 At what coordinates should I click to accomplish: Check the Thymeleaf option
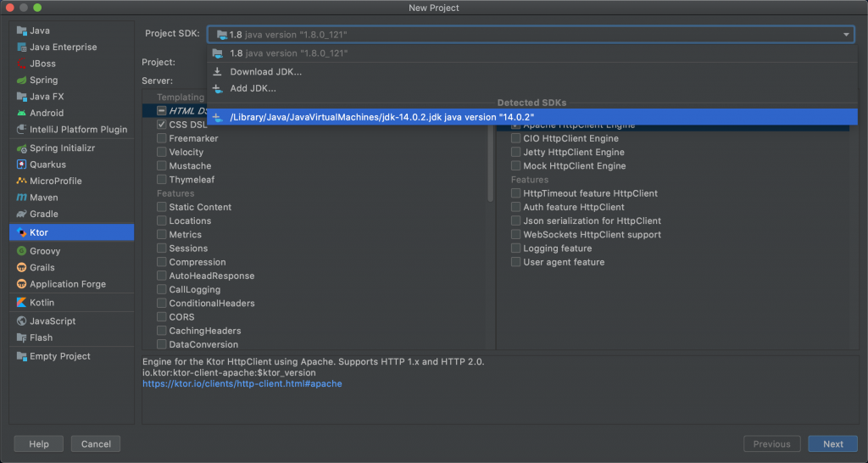point(162,180)
